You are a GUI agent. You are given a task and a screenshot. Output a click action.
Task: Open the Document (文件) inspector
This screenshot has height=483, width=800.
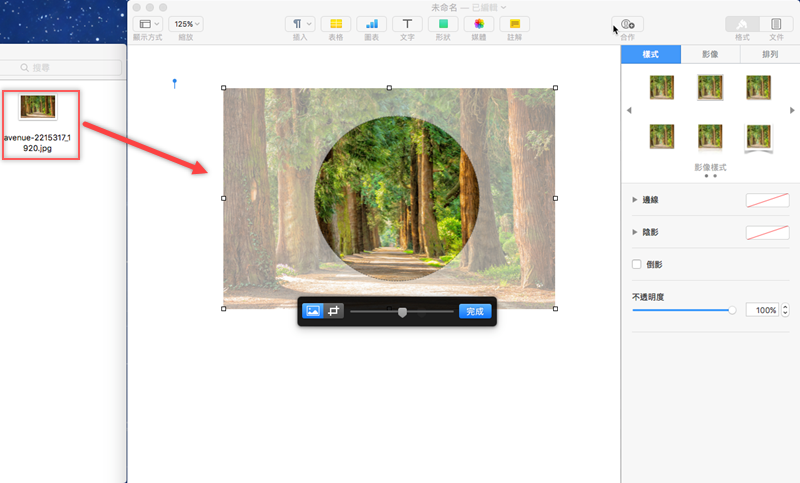click(776, 24)
